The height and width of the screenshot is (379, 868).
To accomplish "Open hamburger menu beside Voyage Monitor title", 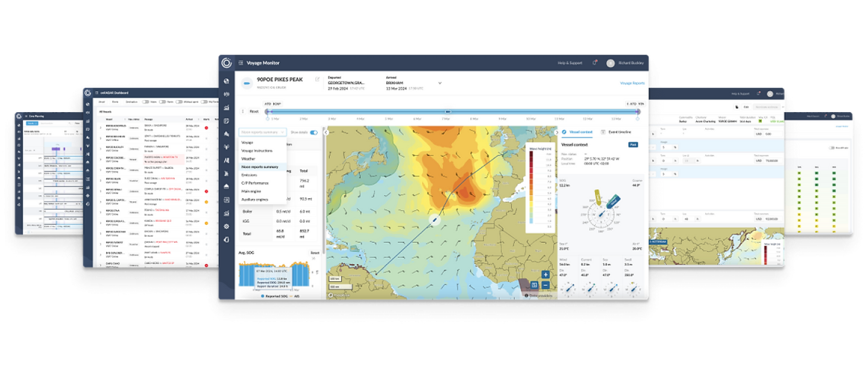I will coord(241,63).
